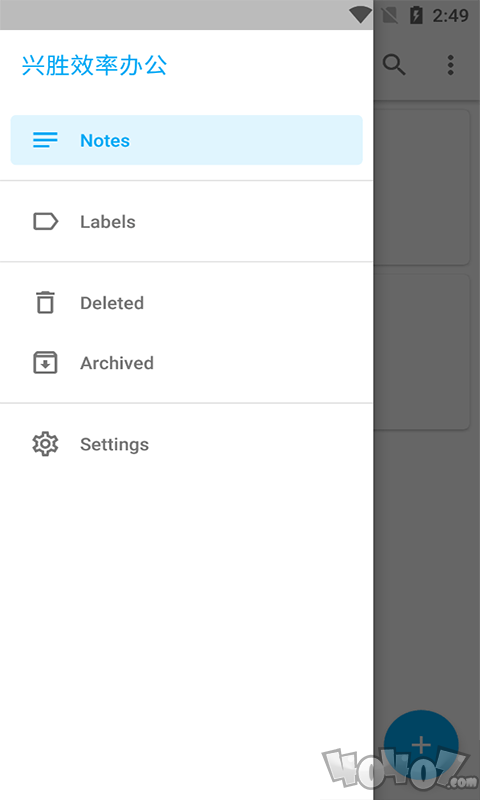Tap the search magnifier icon
480x800 pixels.
pyautogui.click(x=394, y=65)
